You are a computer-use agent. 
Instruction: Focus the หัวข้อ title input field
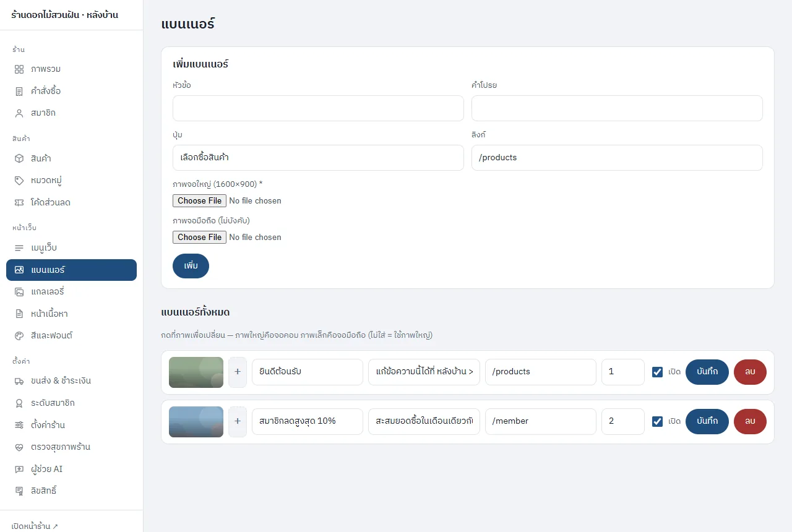tap(318, 108)
